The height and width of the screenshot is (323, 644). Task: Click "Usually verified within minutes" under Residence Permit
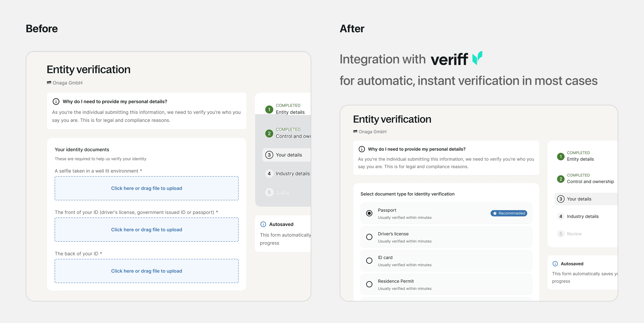click(404, 288)
